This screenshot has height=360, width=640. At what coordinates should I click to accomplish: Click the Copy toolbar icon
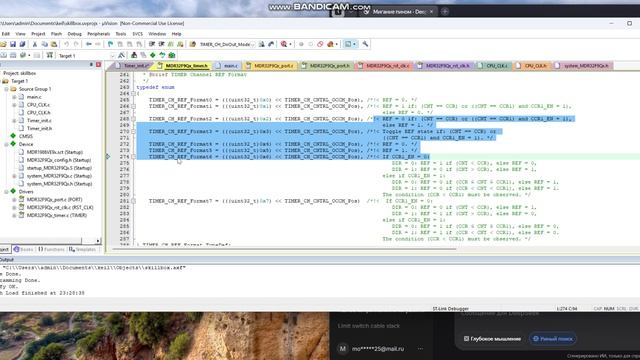tap(44, 44)
